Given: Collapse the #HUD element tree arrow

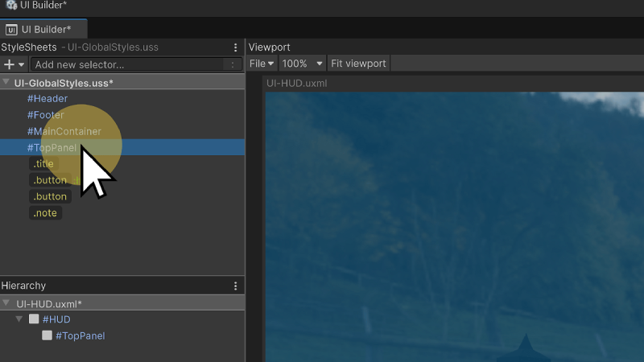Looking at the screenshot, I should [x=20, y=319].
